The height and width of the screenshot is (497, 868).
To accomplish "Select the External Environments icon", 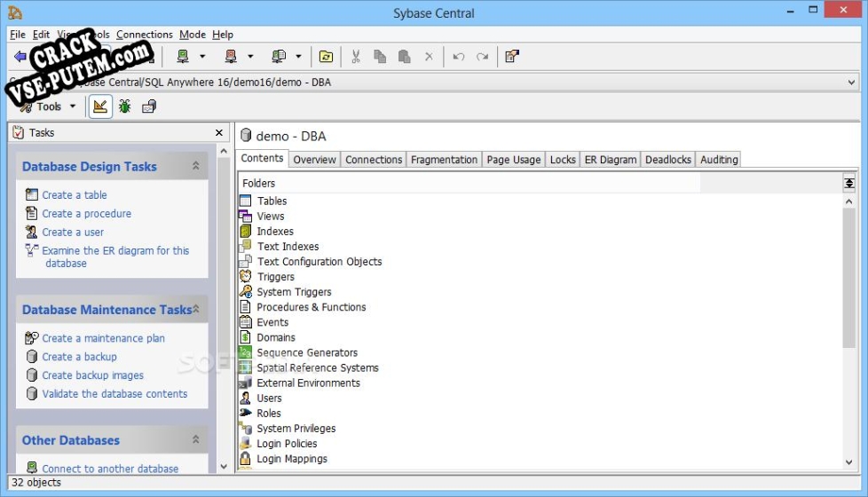I will 245,383.
